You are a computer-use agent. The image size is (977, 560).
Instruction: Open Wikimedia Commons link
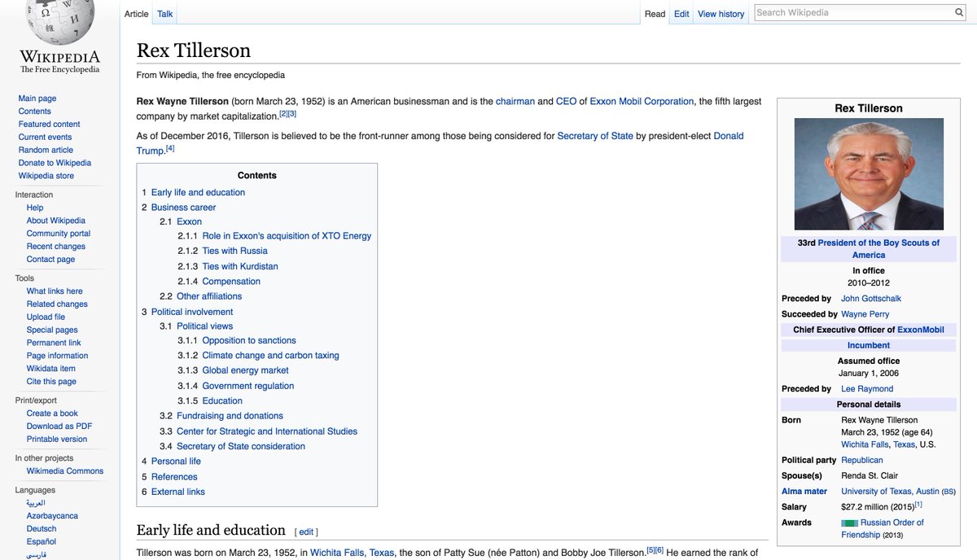(65, 471)
